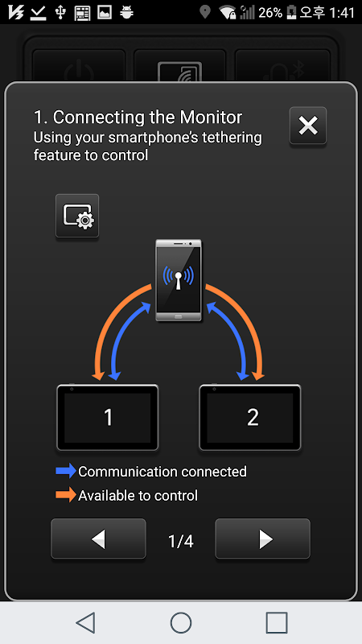
Task: Tap the orange Available to control arrow legend
Action: 66,495
